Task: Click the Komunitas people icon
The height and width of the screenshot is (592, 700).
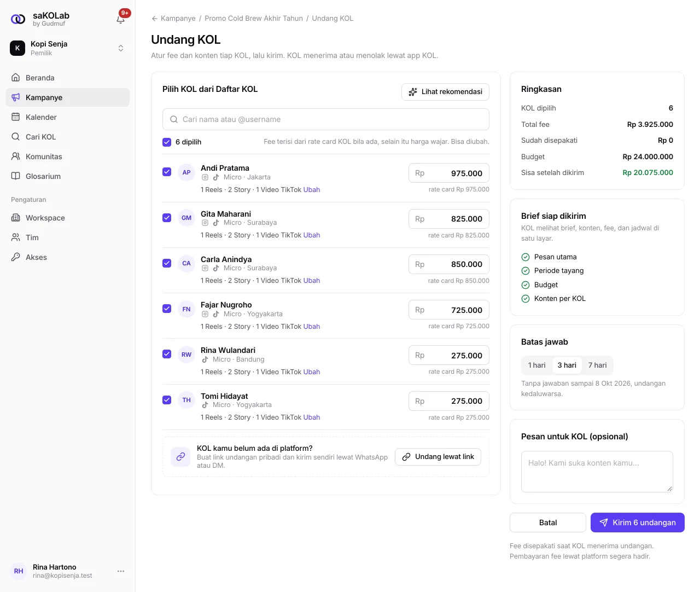Action: coord(16,156)
